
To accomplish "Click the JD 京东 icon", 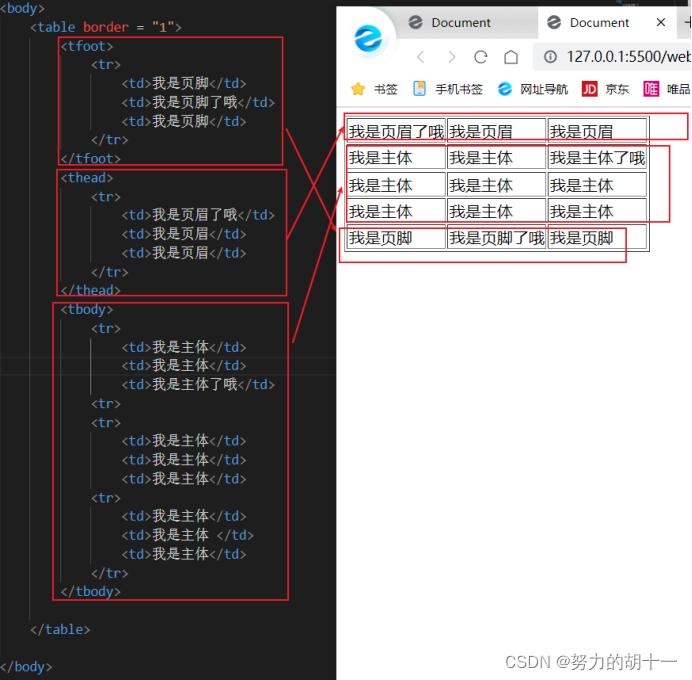I will tap(590, 89).
